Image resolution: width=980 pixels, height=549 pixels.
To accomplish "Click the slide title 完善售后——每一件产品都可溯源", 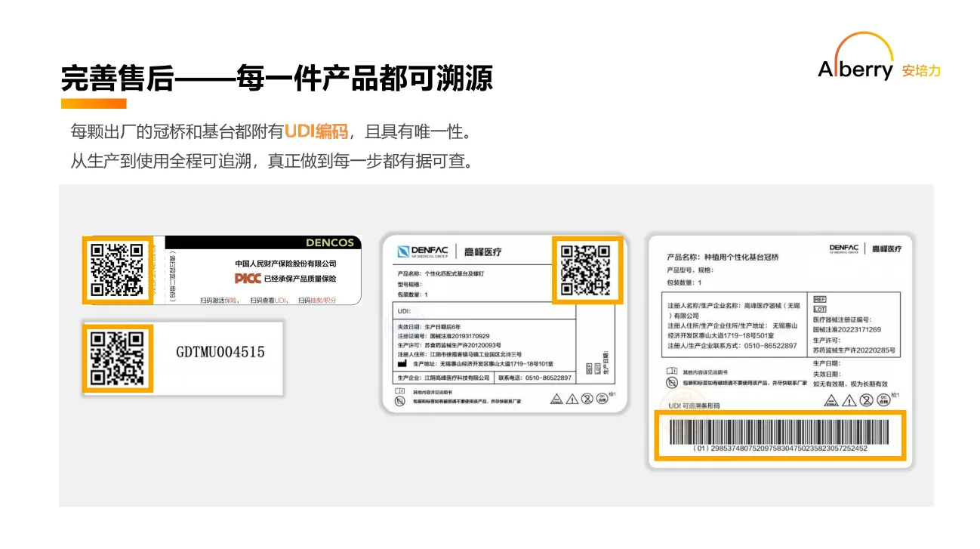I will tap(277, 77).
